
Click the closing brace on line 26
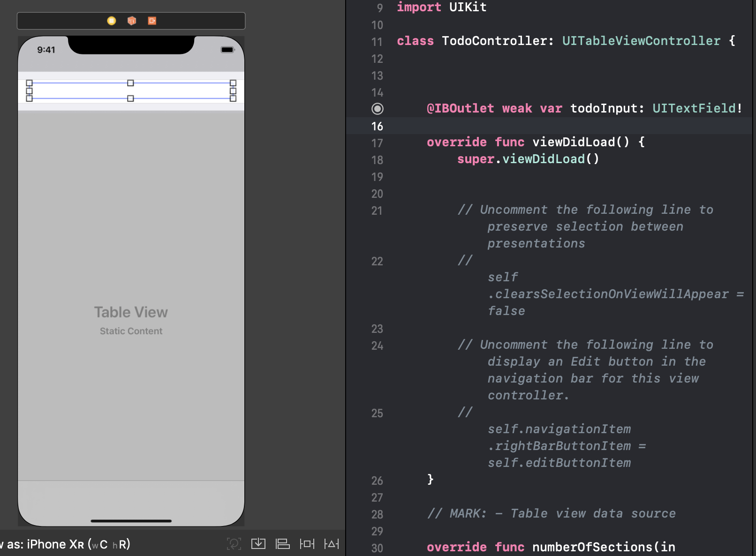431,479
